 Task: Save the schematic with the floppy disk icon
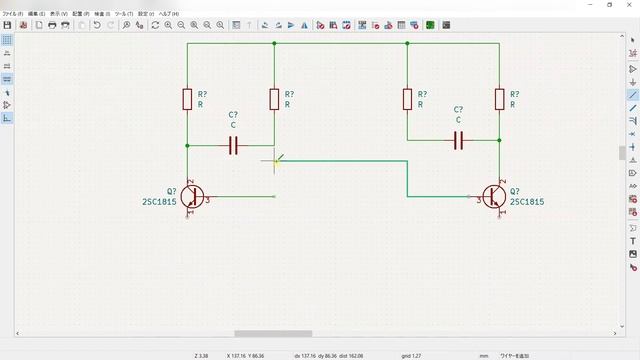pos(7,25)
